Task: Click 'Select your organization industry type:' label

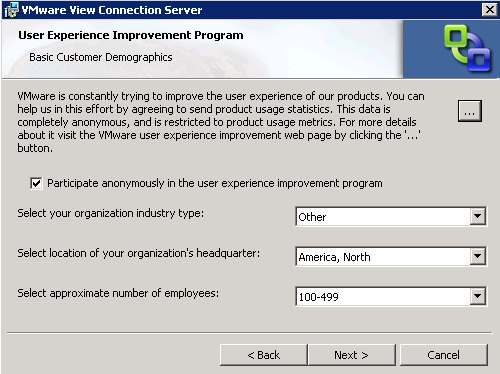Action: tap(111, 213)
